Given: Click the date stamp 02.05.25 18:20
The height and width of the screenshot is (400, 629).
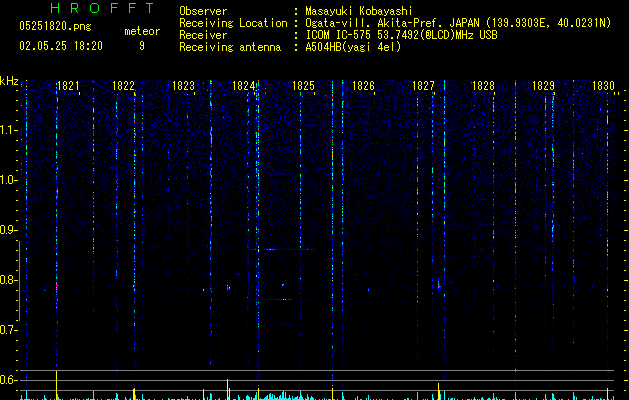Looking at the screenshot, I should click(x=61, y=46).
